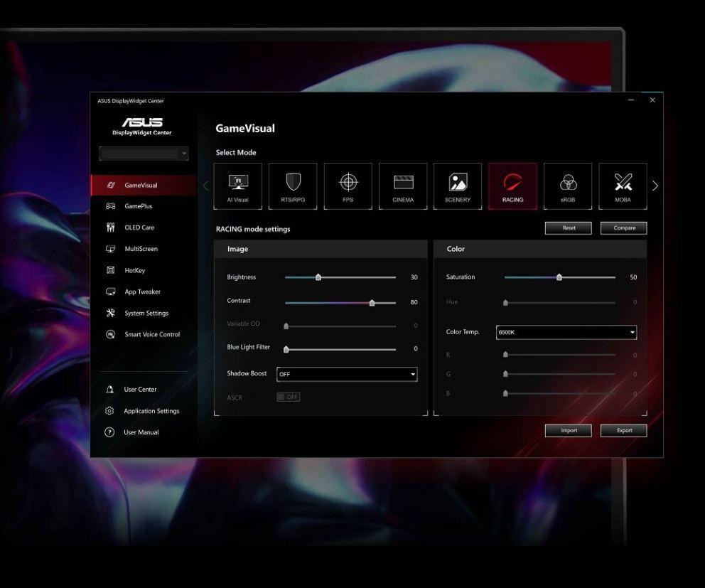Click the GameVisual page heading

coord(245,128)
